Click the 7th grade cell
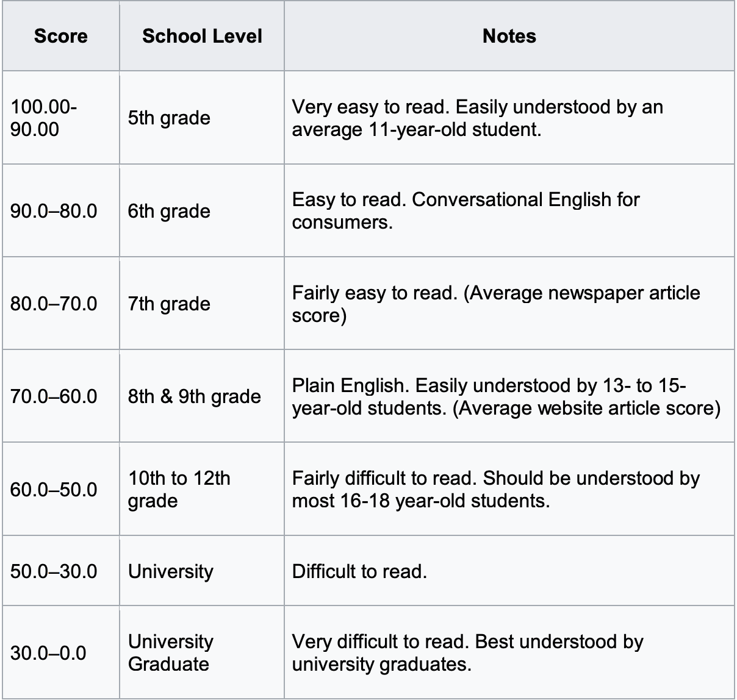This screenshot has height=700, width=737. pyautogui.click(x=169, y=304)
